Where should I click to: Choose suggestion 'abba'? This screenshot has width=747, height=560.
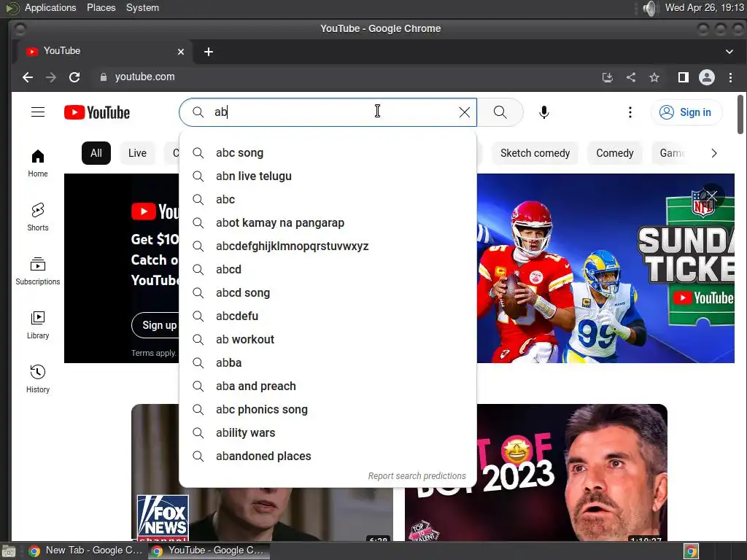click(x=328, y=363)
